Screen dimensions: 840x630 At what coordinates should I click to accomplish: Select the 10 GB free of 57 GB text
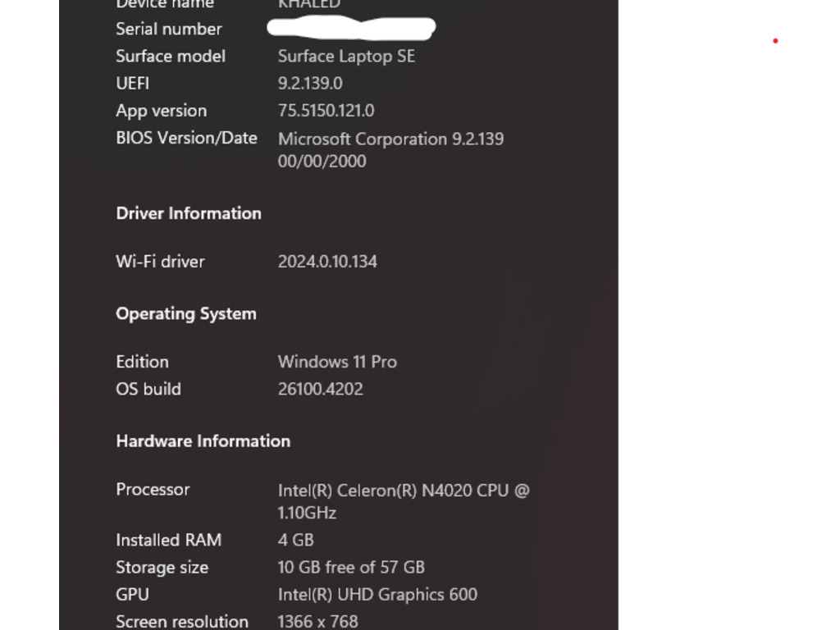(x=351, y=568)
